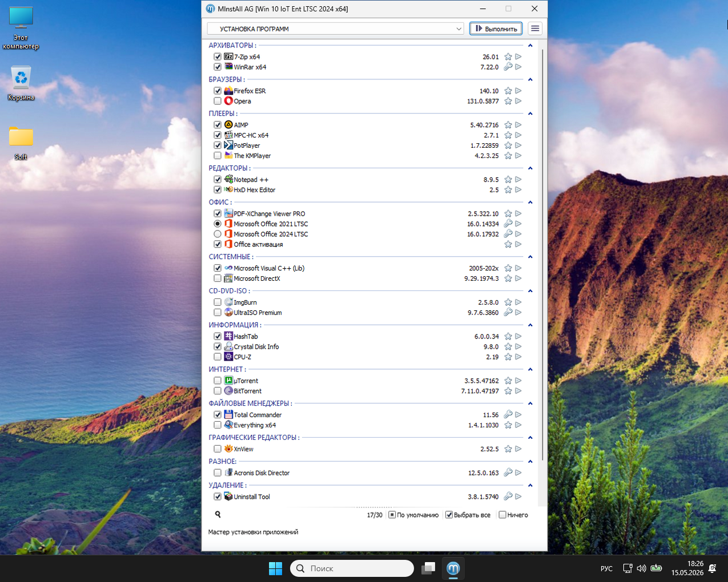
Task: Click the Поиск taskbar search field
Action: [x=352, y=568]
